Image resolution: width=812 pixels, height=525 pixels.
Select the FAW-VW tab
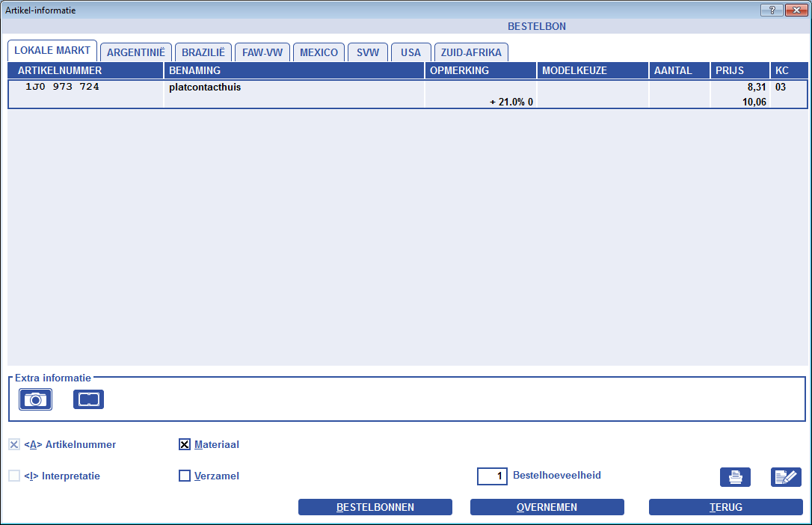[262, 52]
